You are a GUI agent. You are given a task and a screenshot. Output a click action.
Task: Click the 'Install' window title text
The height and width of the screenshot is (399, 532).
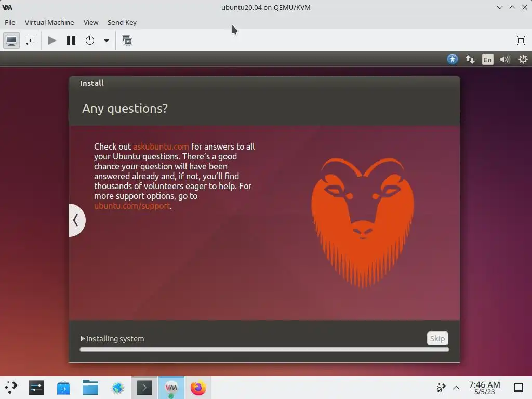tap(91, 83)
